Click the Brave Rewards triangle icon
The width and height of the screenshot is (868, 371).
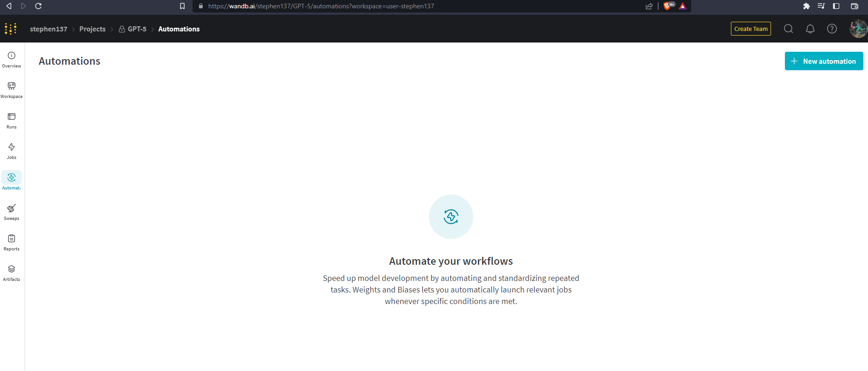pos(683,6)
